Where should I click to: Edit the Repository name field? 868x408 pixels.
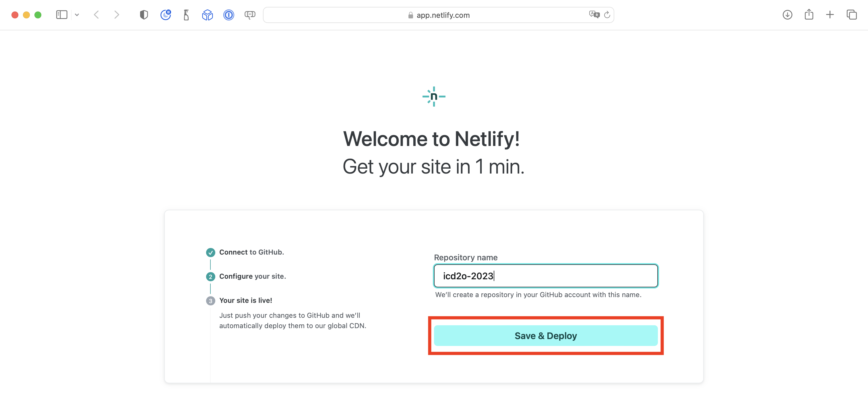point(546,276)
